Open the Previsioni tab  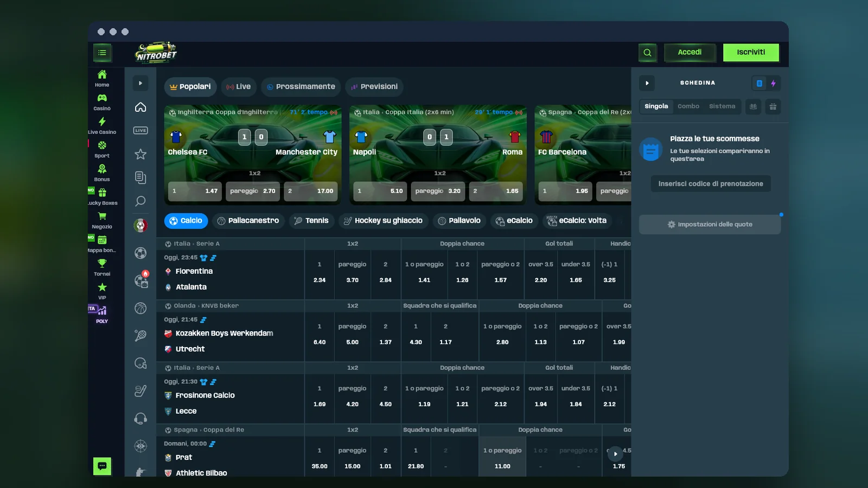(375, 87)
